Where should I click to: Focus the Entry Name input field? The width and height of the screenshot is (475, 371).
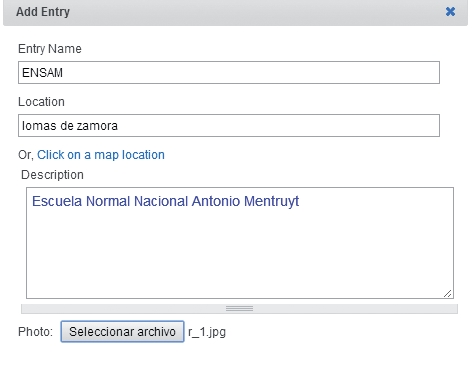point(229,72)
